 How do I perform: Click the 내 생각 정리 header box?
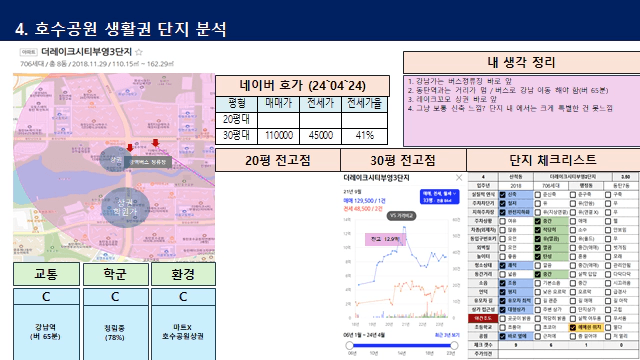pyautogui.click(x=522, y=62)
